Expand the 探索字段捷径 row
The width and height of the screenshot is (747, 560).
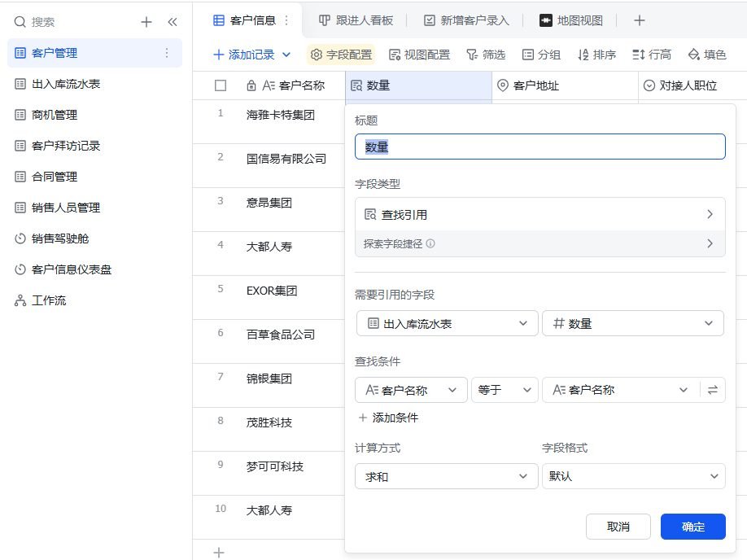pos(539,243)
